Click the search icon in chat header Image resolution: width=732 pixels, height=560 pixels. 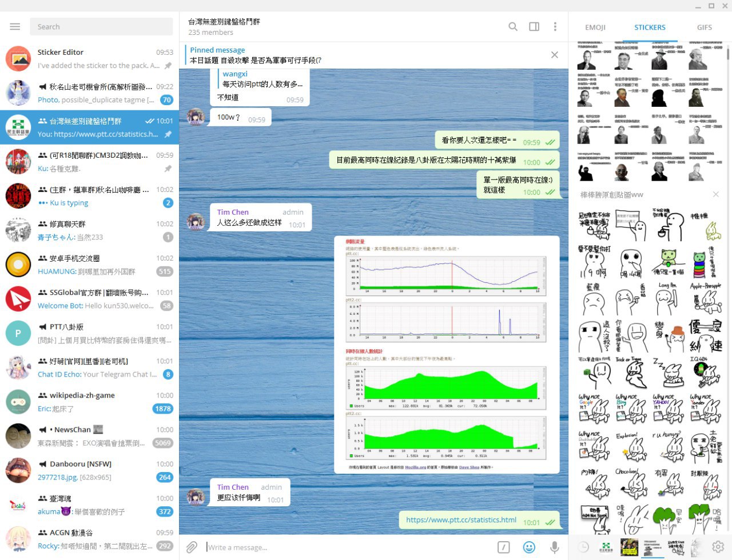(513, 27)
